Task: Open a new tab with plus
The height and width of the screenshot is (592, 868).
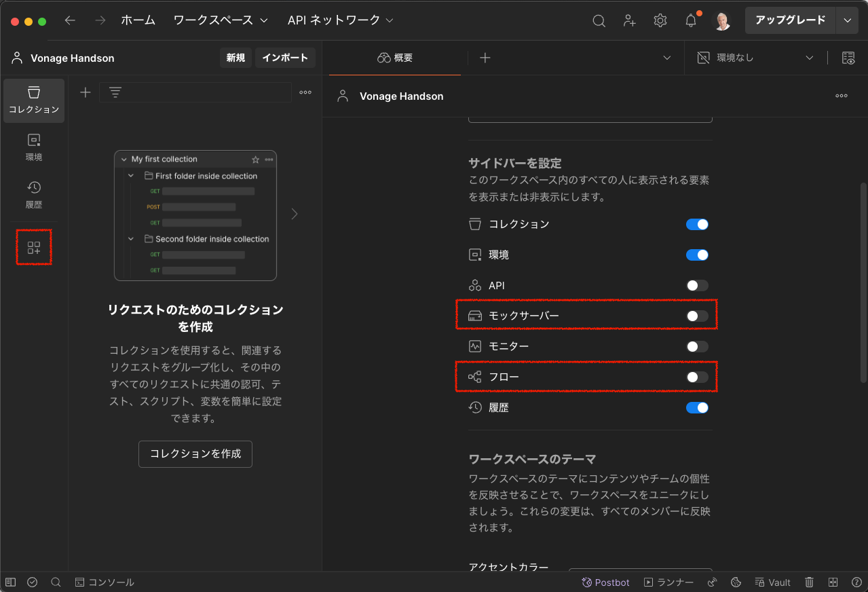Action: tap(485, 58)
